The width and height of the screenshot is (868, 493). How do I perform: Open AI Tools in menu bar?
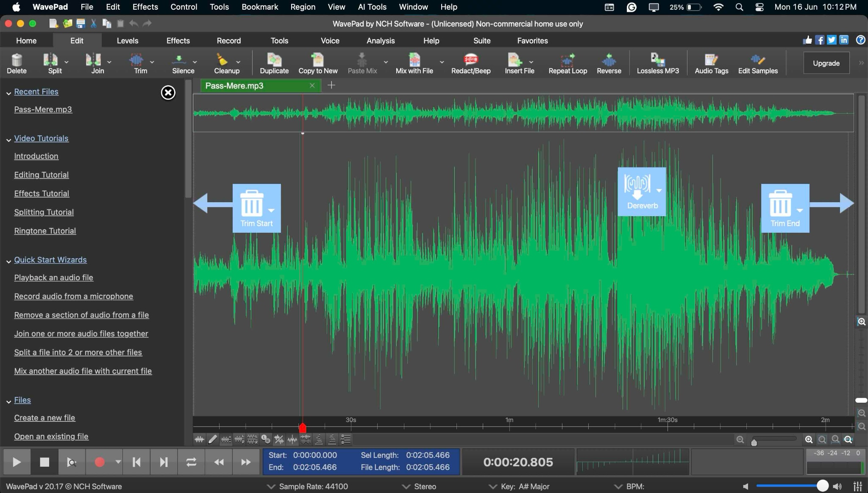pos(372,7)
